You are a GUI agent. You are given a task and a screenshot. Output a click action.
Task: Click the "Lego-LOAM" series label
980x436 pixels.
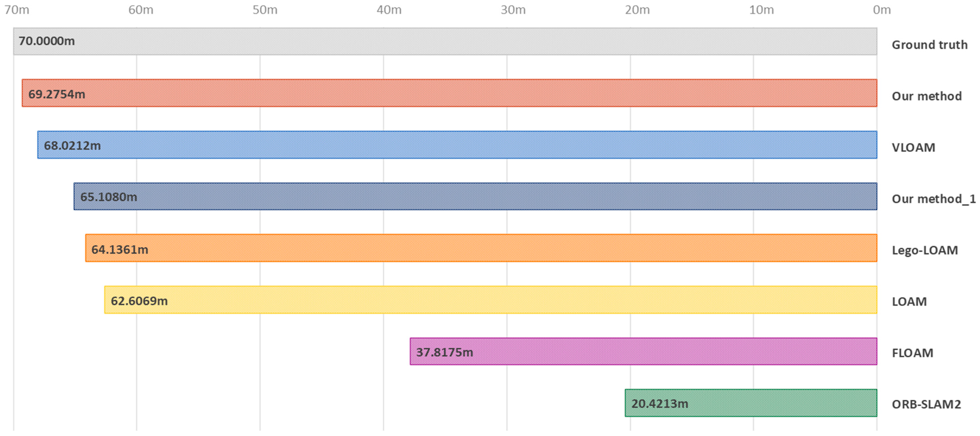tap(925, 250)
